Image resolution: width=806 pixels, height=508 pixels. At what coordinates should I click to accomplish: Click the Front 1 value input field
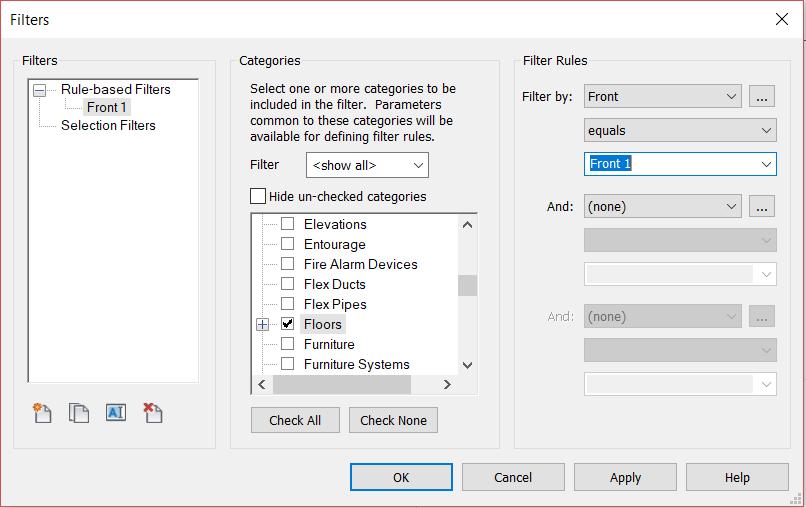coord(670,164)
